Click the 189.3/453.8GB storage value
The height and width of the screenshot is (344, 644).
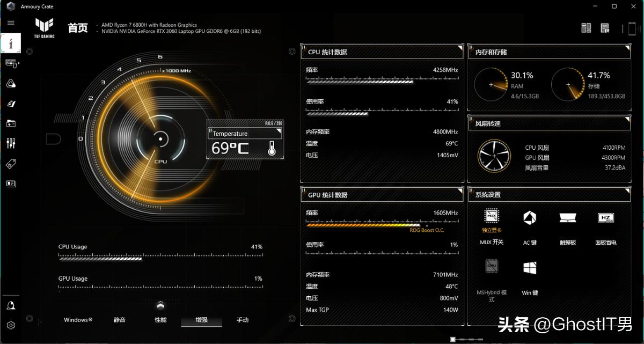click(x=606, y=96)
